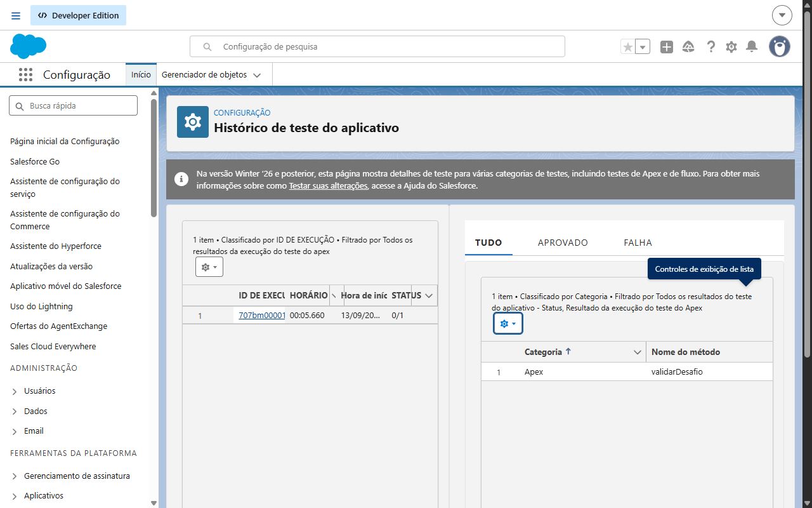The width and height of the screenshot is (812, 508).
Task: Open the notifications bell
Action: point(752,46)
